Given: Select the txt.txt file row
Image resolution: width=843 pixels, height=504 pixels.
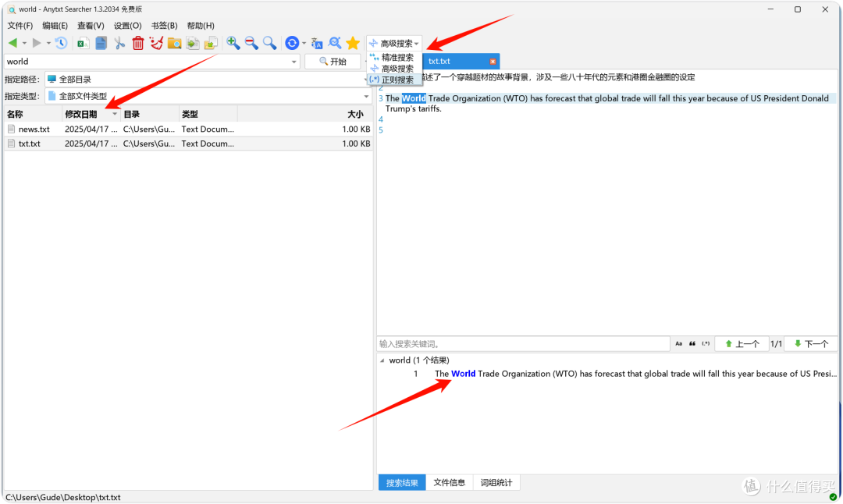Looking at the screenshot, I should click(x=188, y=144).
